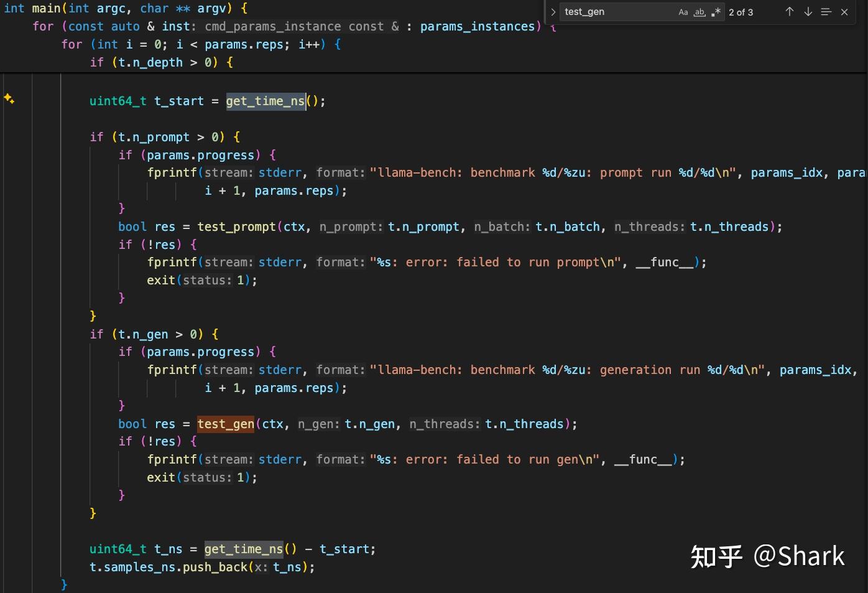The image size is (868, 593).
Task: Toggle Find in Selection icon
Action: [x=826, y=12]
